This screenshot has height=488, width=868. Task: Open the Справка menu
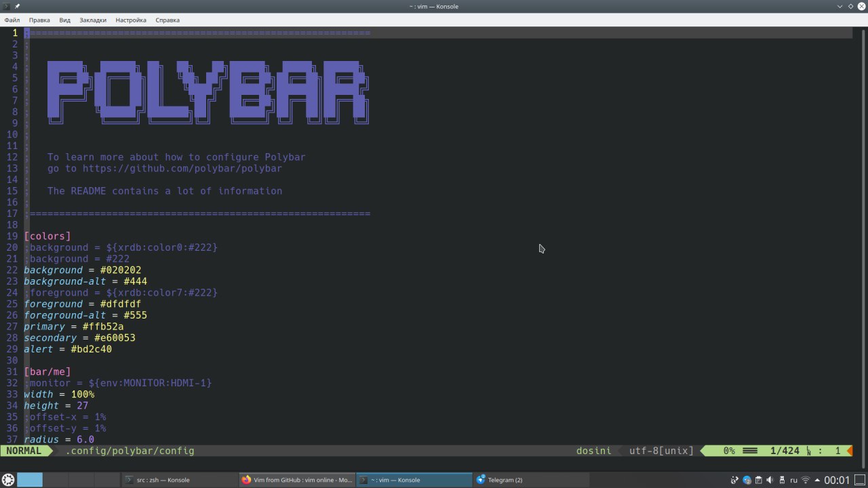click(x=167, y=20)
